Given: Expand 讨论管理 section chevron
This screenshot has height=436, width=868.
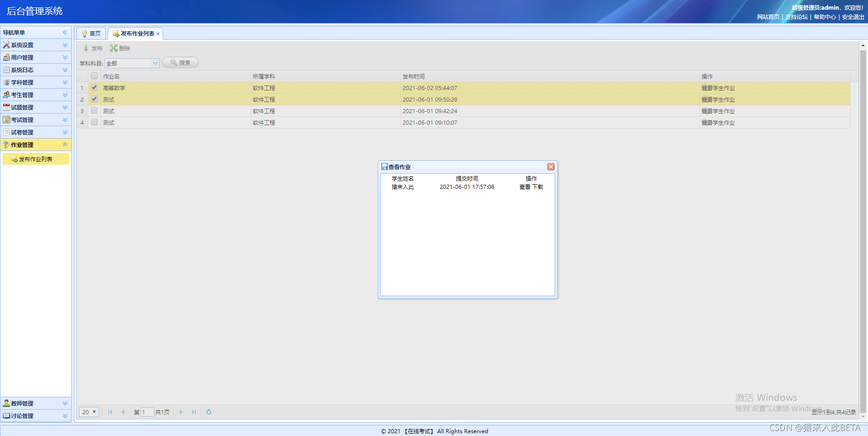Looking at the screenshot, I should click(x=65, y=416).
